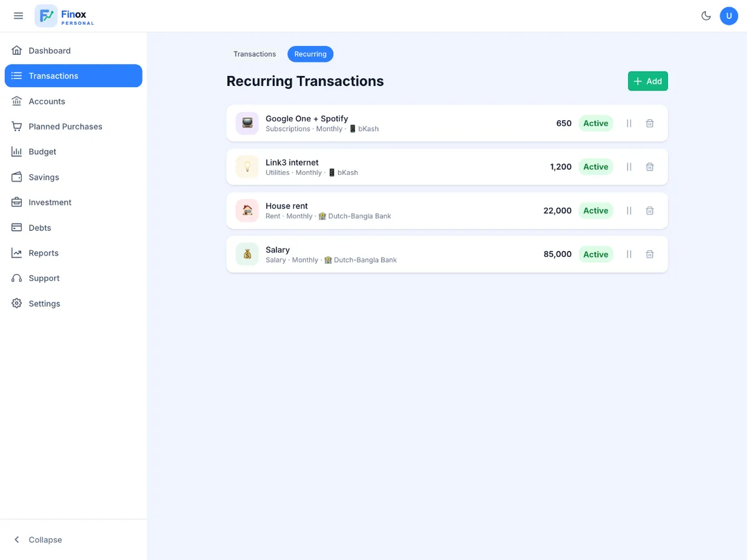747x560 pixels.
Task: Open Support from the sidebar
Action: [73, 278]
